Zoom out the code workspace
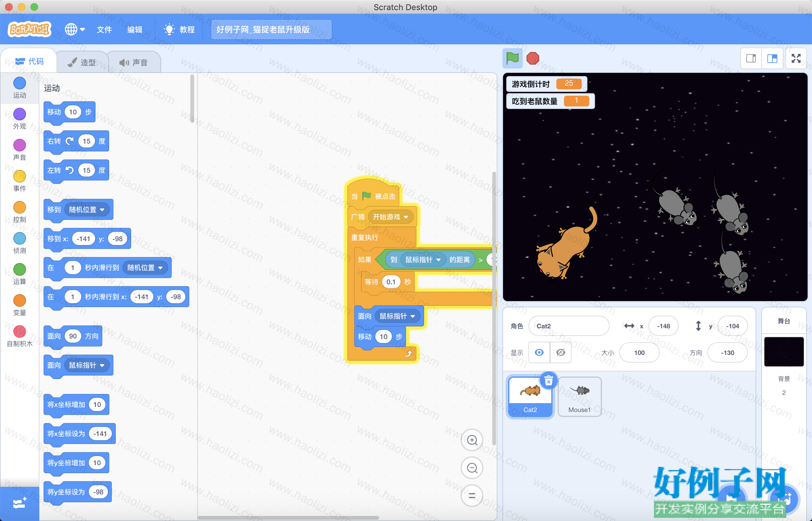812x521 pixels. point(472,468)
